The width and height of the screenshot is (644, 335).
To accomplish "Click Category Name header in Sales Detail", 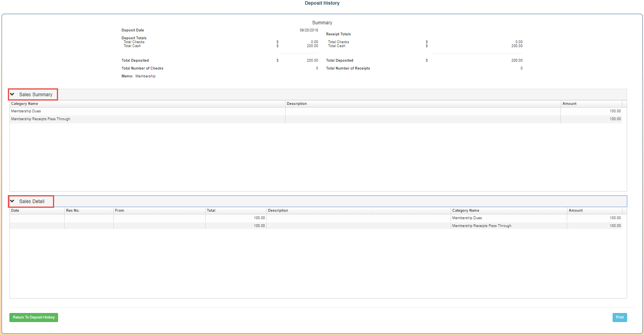I will pyautogui.click(x=466, y=211).
